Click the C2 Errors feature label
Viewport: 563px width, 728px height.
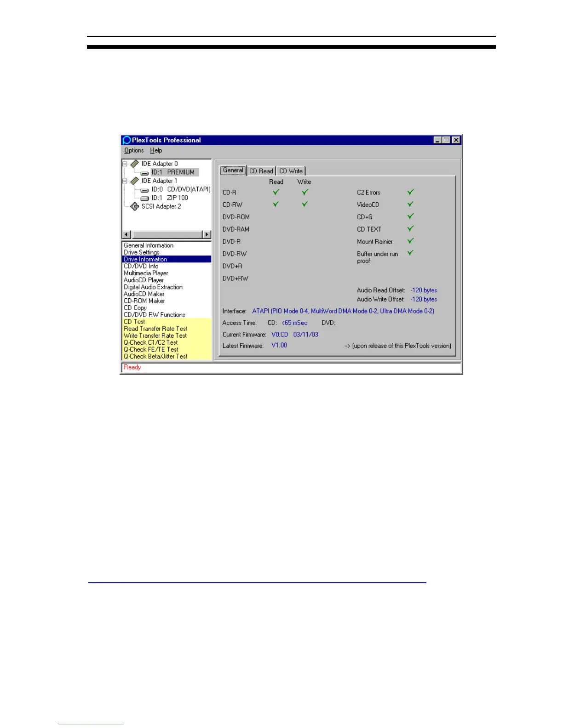pos(369,193)
